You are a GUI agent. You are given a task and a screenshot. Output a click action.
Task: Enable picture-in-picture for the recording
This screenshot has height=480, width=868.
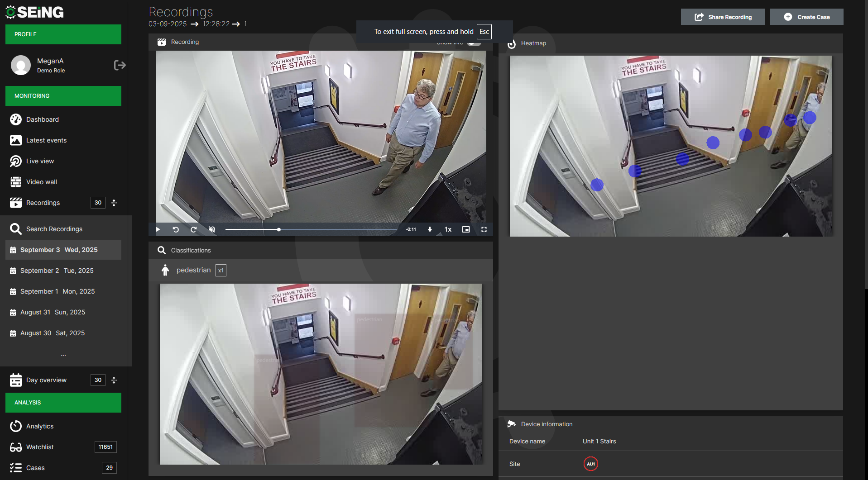click(x=465, y=229)
